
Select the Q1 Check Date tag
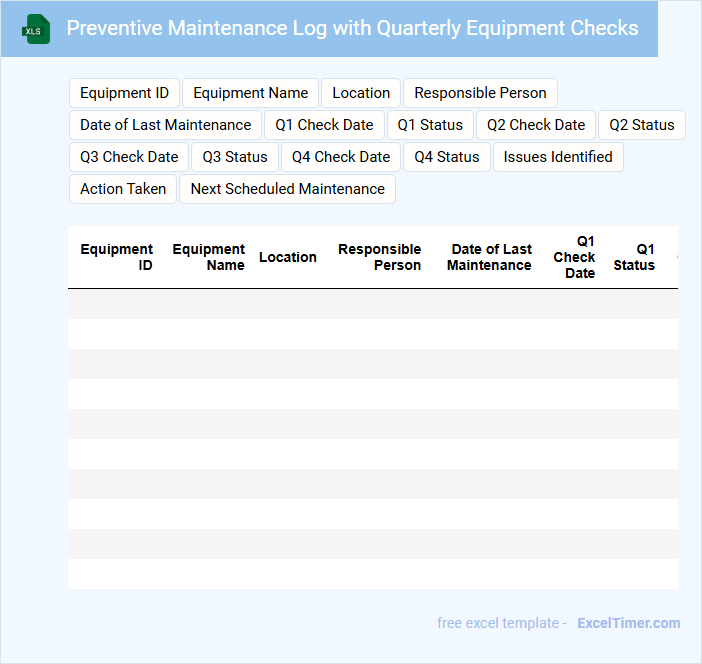pyautogui.click(x=324, y=125)
